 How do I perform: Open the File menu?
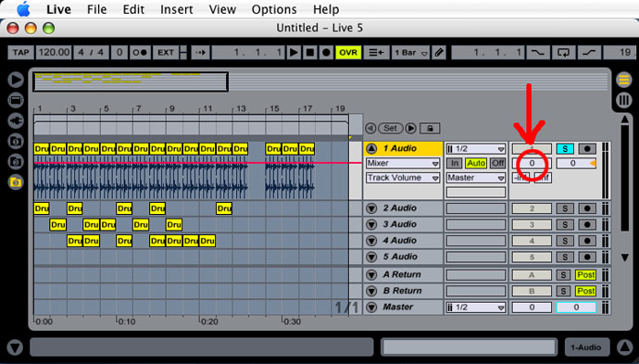[x=96, y=9]
